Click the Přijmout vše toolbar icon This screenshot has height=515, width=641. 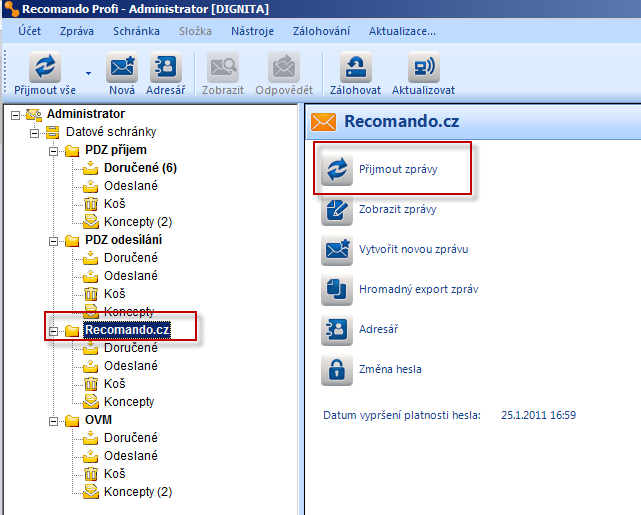point(45,67)
